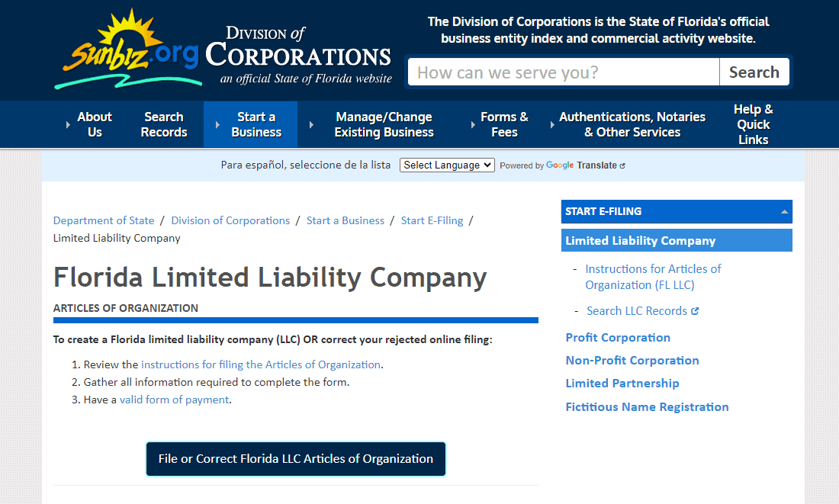Expand the About Us menu arrow
The width and height of the screenshot is (839, 504).
(69, 125)
